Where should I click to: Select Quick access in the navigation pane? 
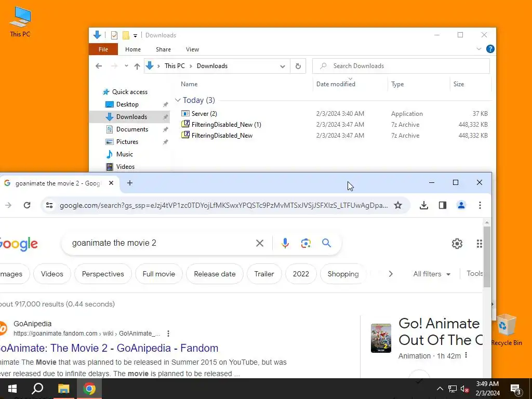pos(129,92)
